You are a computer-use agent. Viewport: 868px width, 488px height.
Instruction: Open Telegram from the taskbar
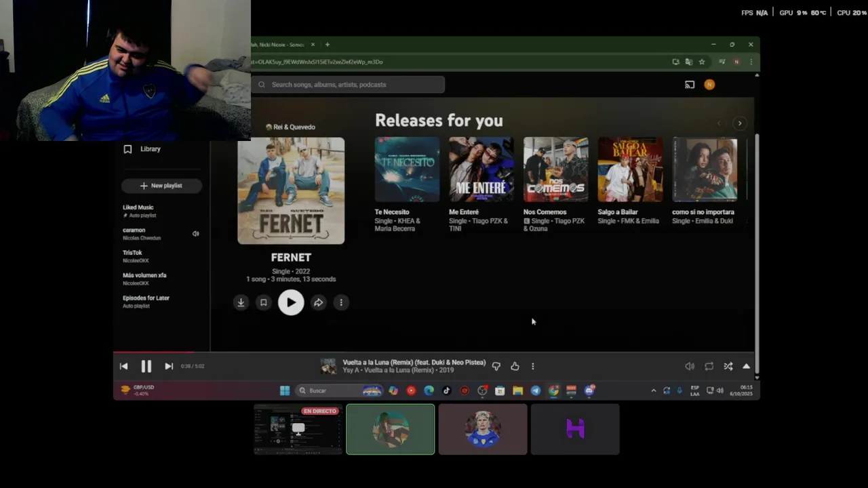click(536, 390)
